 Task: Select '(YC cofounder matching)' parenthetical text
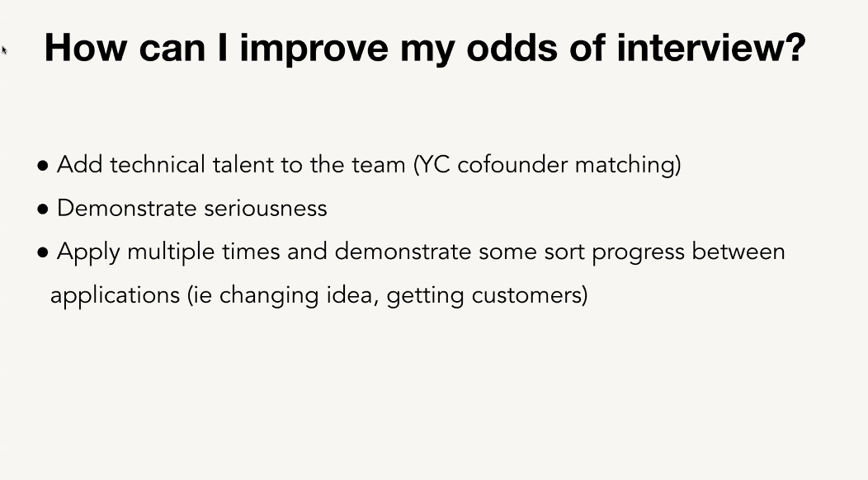click(548, 165)
